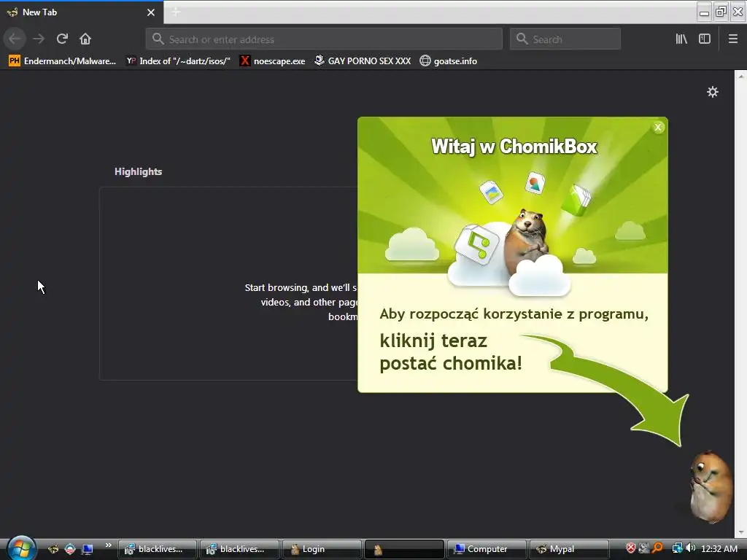Focus the Search box
This screenshot has width=747, height=560.
565,39
